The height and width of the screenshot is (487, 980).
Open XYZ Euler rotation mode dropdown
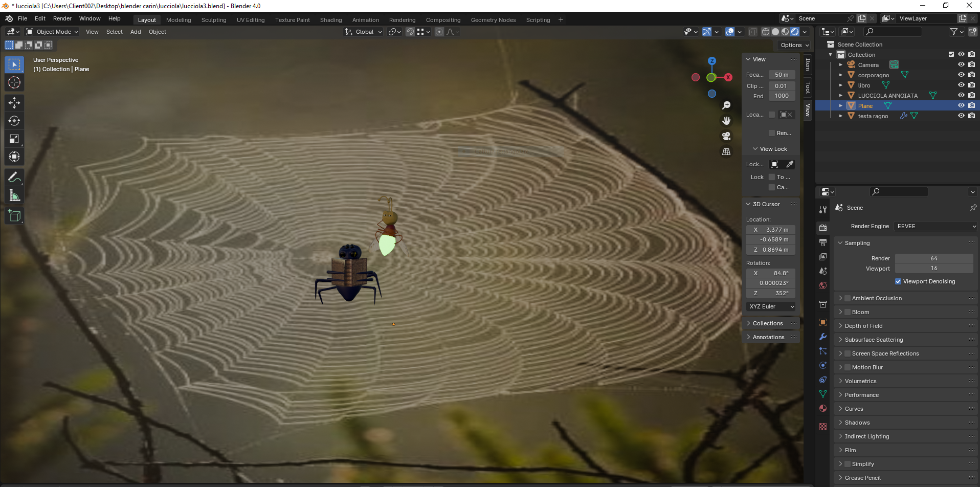(771, 306)
